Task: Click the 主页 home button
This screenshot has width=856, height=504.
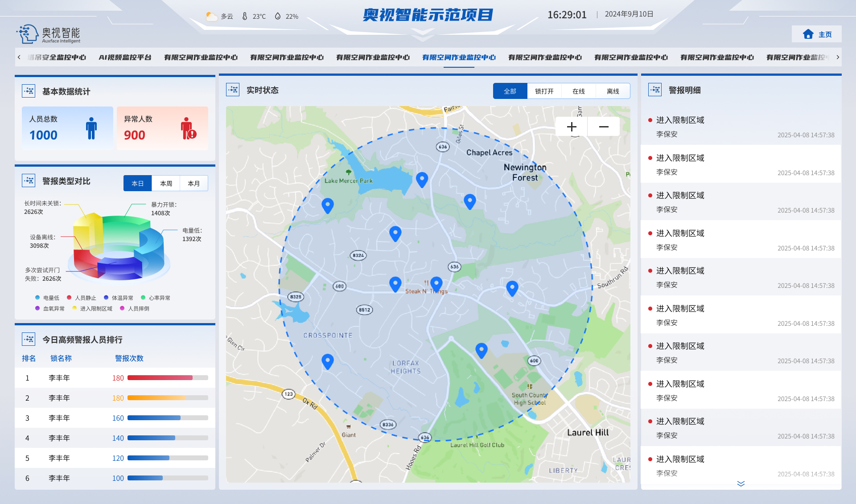Action: 816,34
